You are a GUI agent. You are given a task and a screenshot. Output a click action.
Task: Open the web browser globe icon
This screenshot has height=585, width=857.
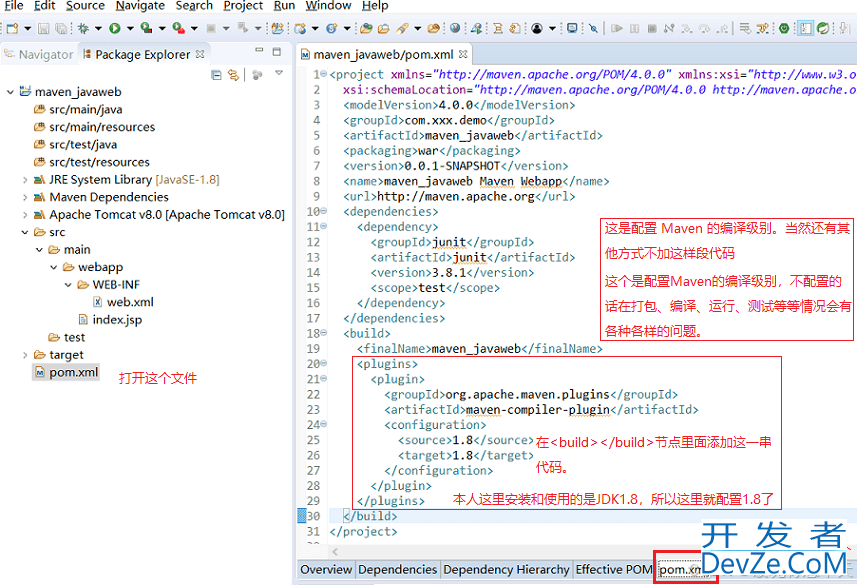coord(455,27)
